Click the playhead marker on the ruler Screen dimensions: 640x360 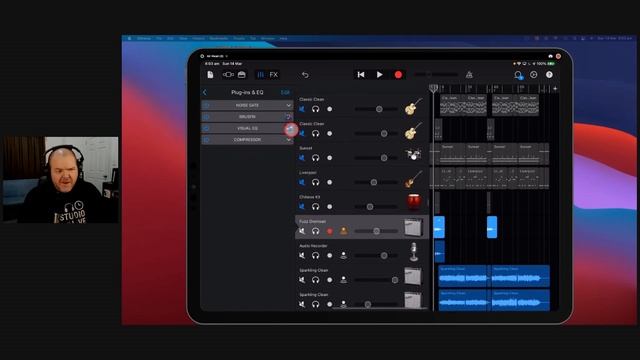[x=433, y=89]
